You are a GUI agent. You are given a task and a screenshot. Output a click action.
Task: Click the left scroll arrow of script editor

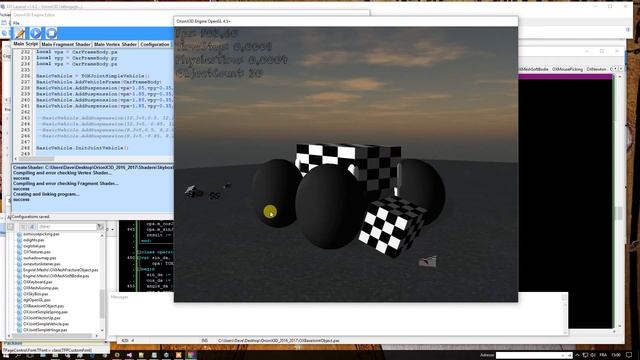(x=16, y=159)
